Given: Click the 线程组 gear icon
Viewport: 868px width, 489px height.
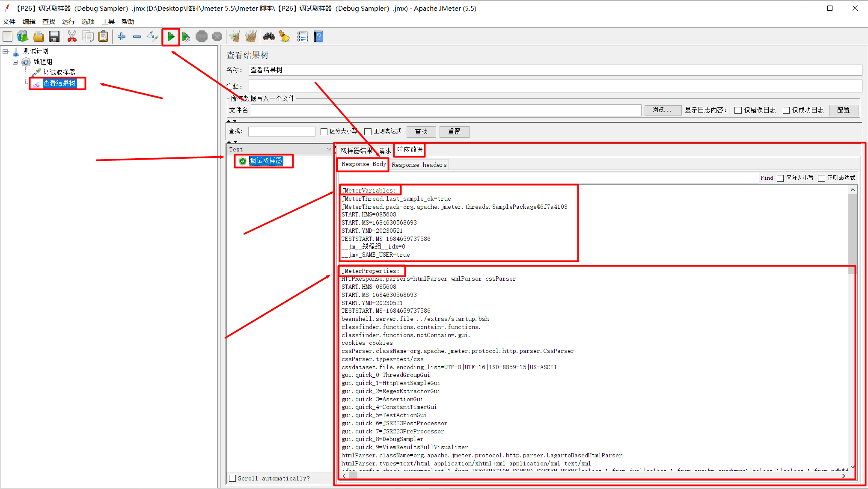Looking at the screenshot, I should tap(26, 62).
